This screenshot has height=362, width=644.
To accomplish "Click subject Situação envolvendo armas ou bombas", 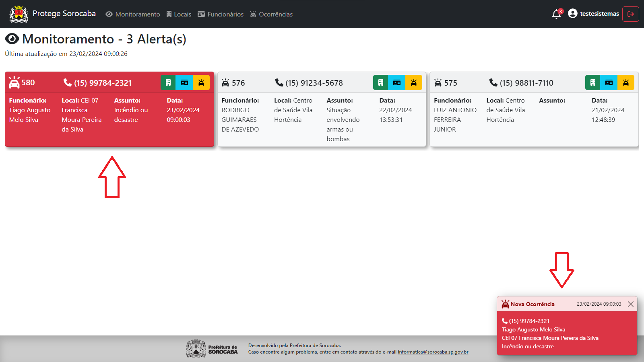I will click(x=343, y=124).
